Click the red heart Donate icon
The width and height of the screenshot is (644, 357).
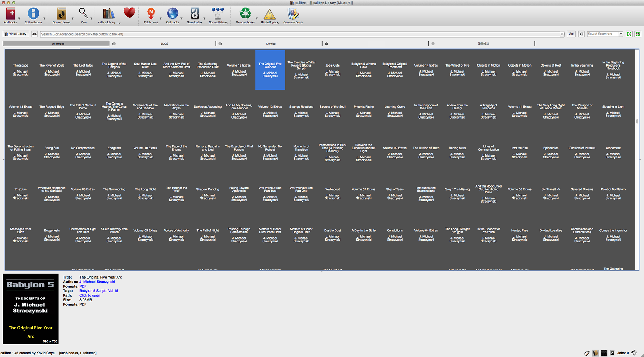[129, 13]
